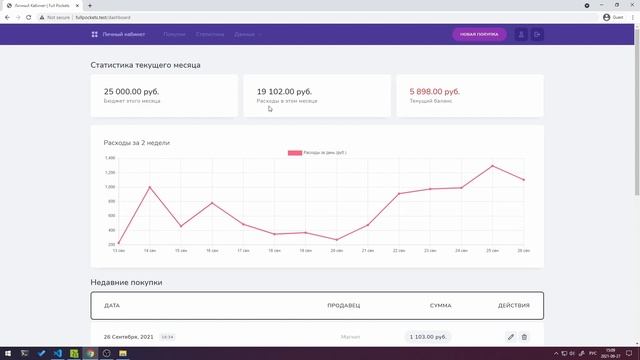Open the blue checkmark app in taskbar
640x360 pixels.
click(41, 353)
